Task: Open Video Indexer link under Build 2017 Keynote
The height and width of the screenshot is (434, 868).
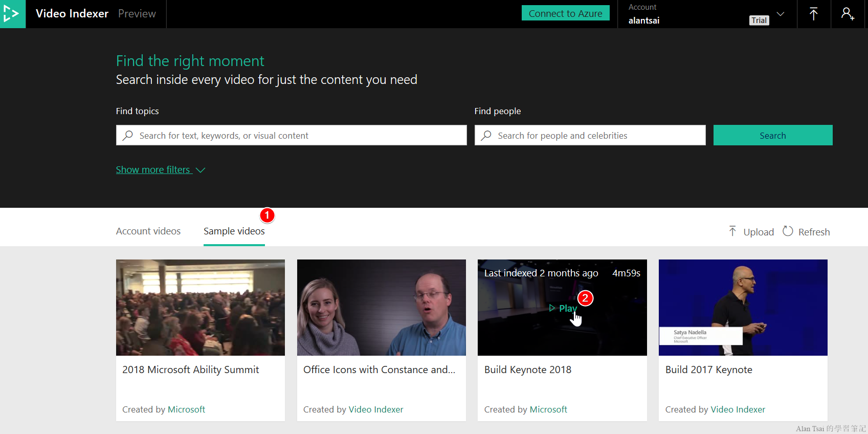Action: point(738,409)
